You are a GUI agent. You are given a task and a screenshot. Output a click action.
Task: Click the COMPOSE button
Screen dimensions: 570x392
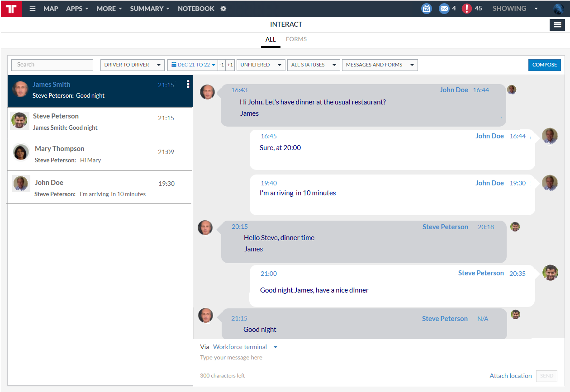pos(544,65)
